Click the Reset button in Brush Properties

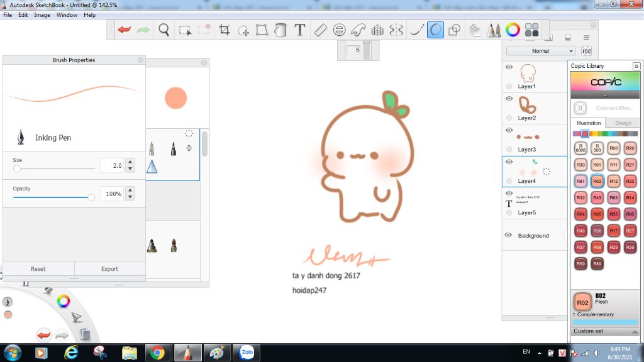38,269
